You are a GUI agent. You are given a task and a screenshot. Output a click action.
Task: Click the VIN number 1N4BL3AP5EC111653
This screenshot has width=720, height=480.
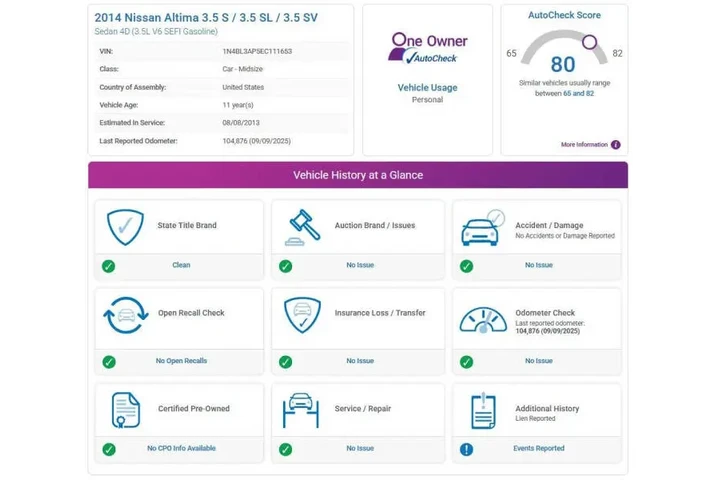(257, 51)
